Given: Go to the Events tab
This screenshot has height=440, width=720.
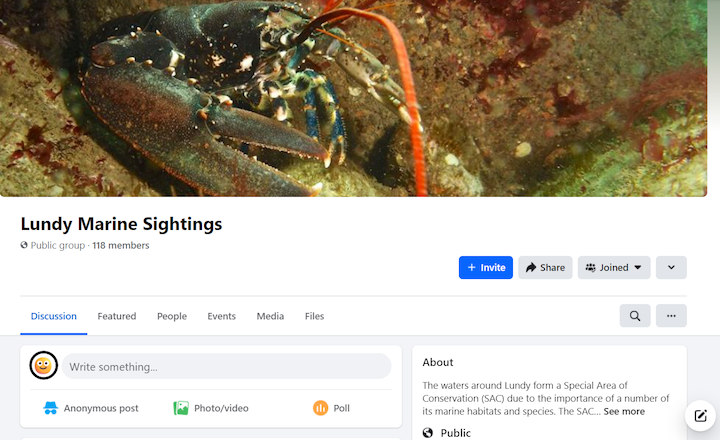Looking at the screenshot, I should 222,316.
